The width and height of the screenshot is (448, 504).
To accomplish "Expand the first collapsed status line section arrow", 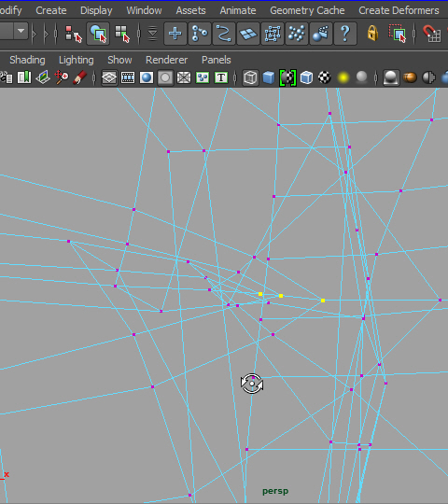I will (35, 34).
